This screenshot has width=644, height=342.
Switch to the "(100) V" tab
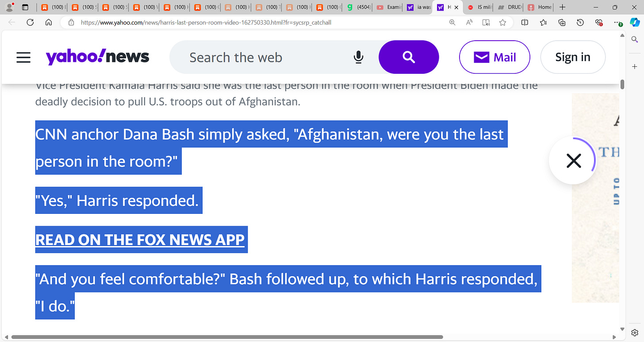[146, 7]
